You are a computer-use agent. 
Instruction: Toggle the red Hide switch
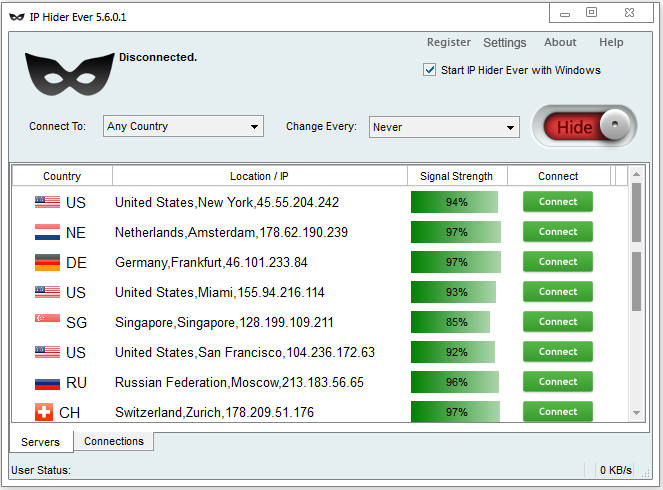[585, 126]
